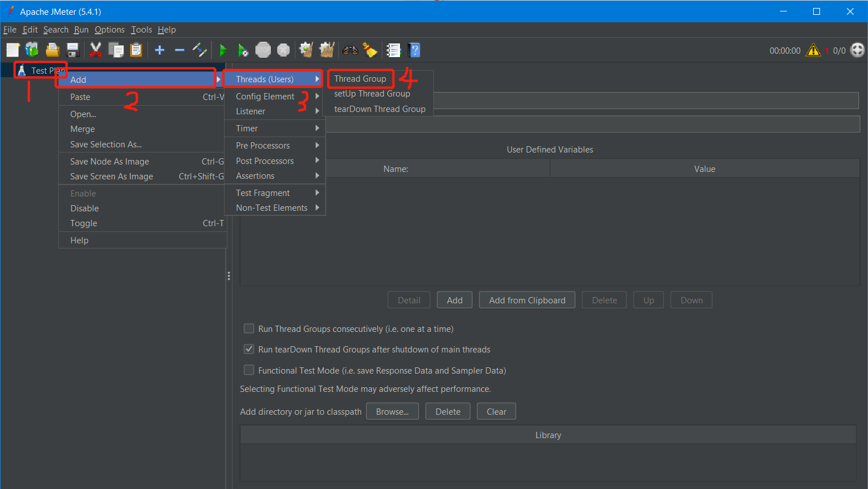Open the Edit menu
Image resolution: width=868 pixels, height=489 pixels.
pyautogui.click(x=30, y=30)
